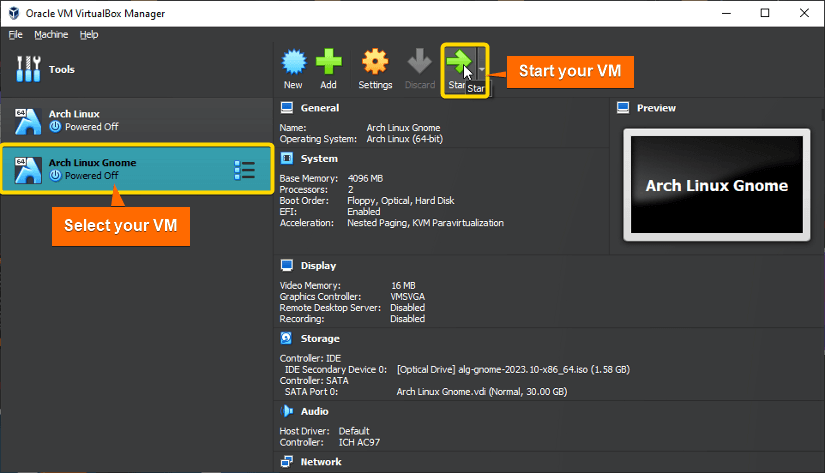
Task: Minimize the VirtualBox Manager window
Action: (x=727, y=13)
